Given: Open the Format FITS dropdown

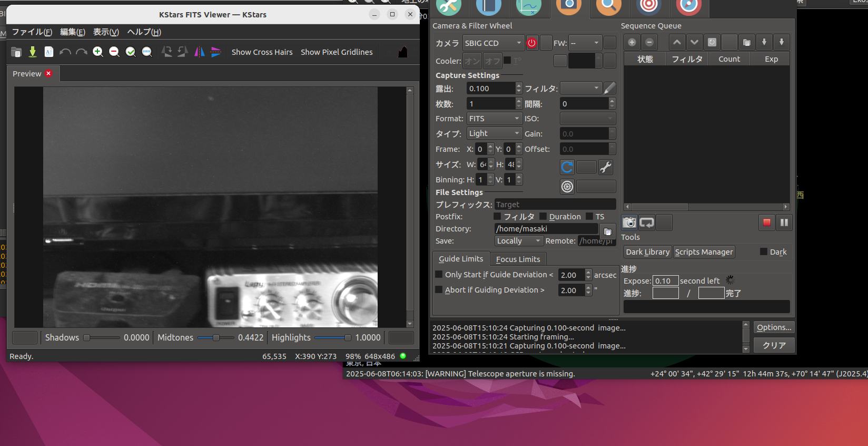Looking at the screenshot, I should (494, 119).
